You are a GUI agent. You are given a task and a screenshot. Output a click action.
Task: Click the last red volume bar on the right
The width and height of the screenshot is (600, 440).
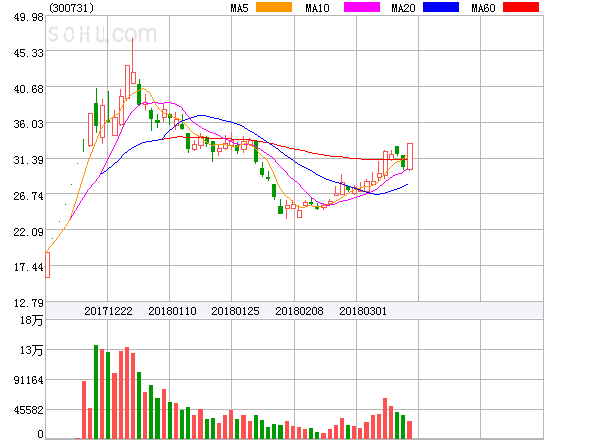410,430
